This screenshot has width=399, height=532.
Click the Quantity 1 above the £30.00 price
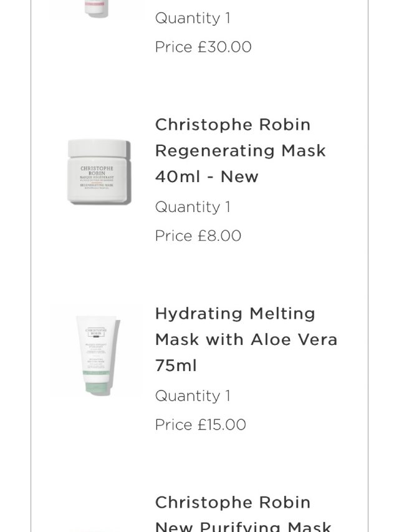coord(193,19)
